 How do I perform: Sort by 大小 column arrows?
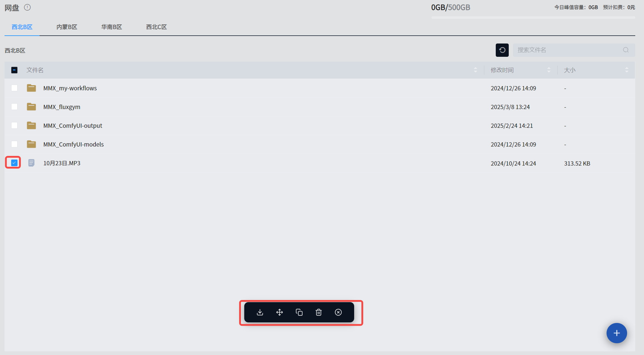626,70
